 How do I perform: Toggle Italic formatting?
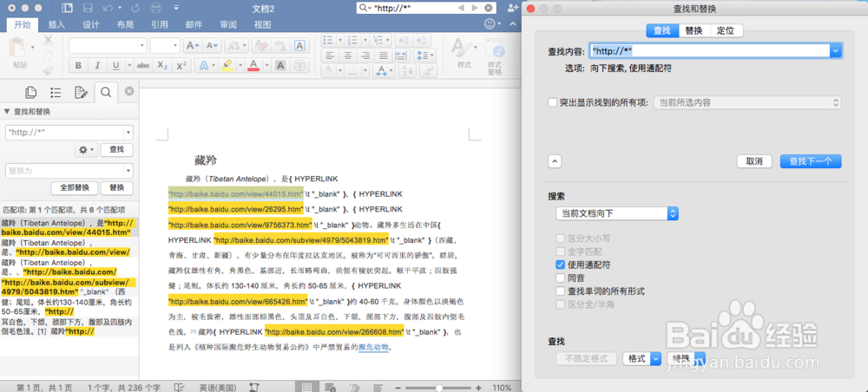tap(97, 65)
